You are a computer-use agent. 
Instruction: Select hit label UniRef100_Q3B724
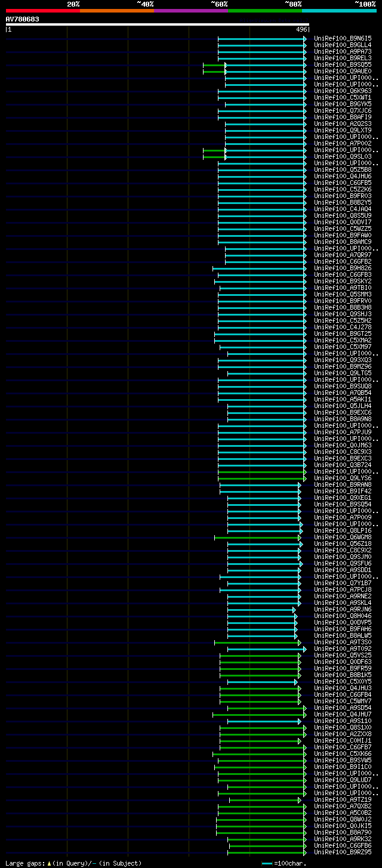click(343, 465)
